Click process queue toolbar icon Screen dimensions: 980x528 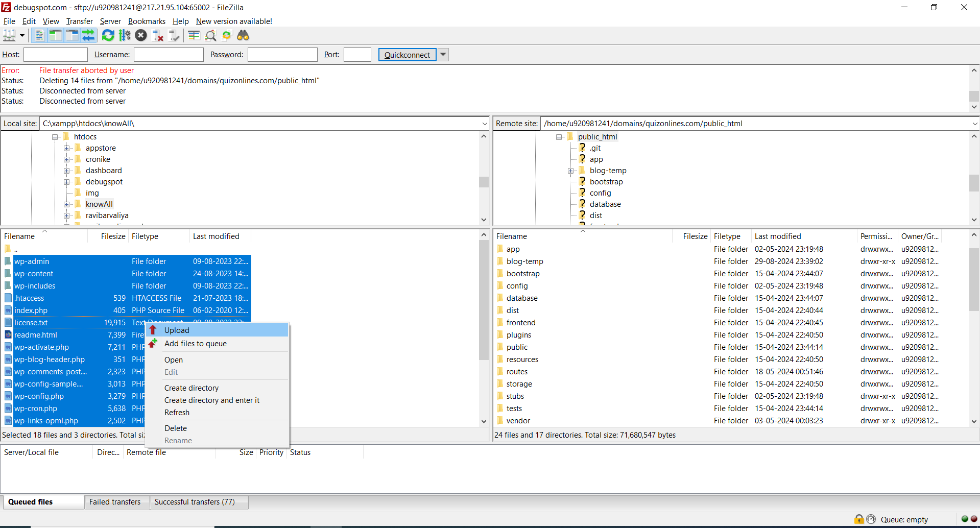[x=125, y=35]
